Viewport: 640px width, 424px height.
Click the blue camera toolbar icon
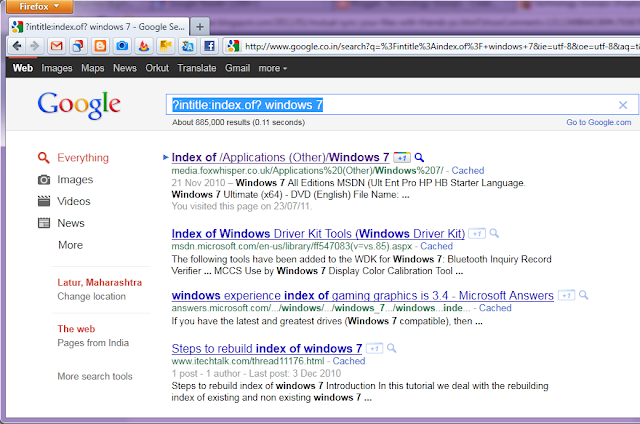pos(122,46)
